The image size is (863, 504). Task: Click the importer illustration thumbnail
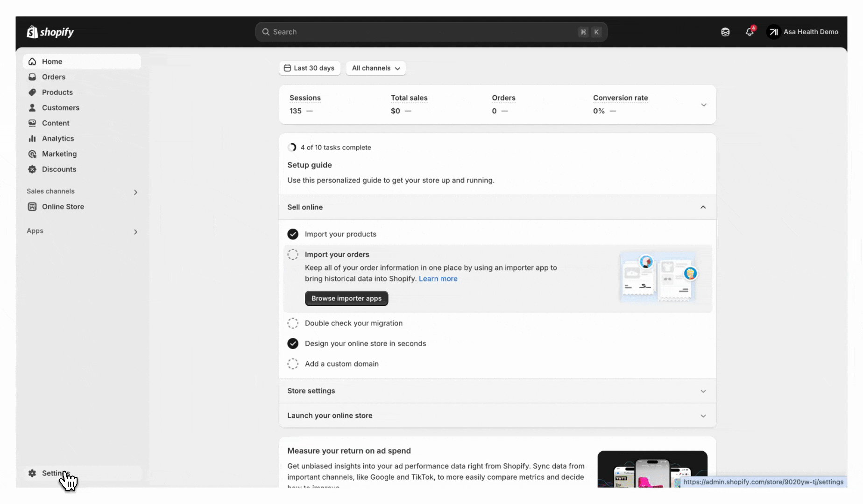pos(659,278)
